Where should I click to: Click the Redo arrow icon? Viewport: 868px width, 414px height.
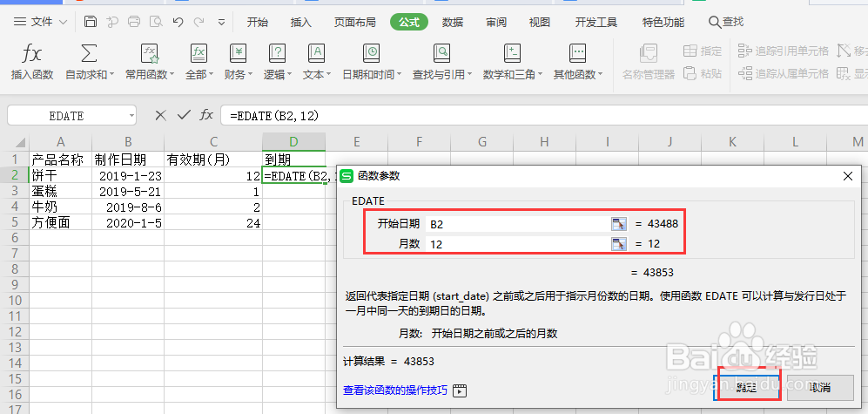pyautogui.click(x=198, y=22)
